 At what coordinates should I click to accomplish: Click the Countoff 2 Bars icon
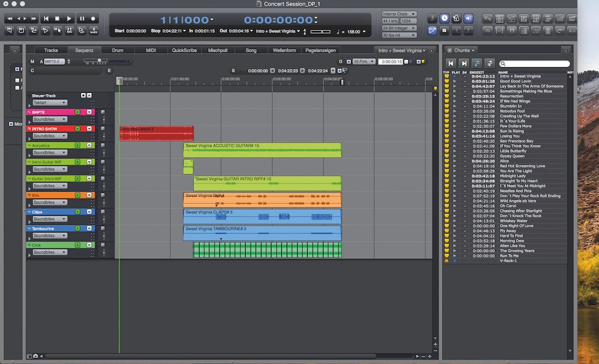click(x=93, y=30)
